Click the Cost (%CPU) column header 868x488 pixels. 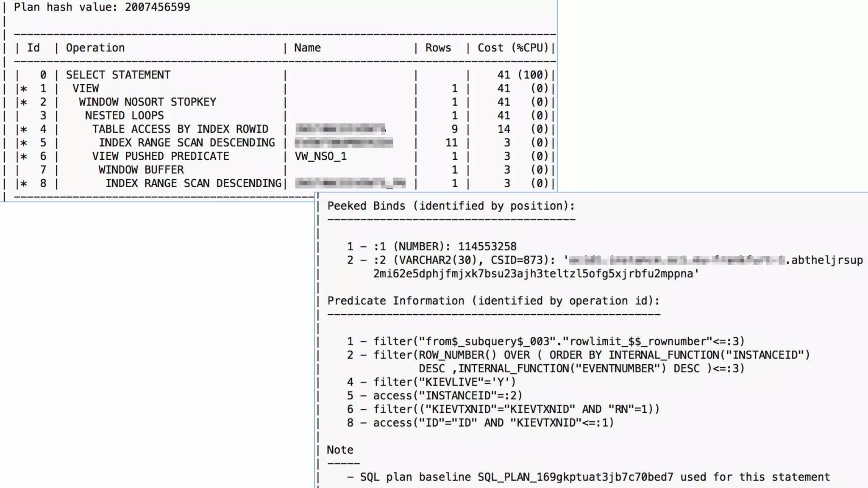[513, 48]
